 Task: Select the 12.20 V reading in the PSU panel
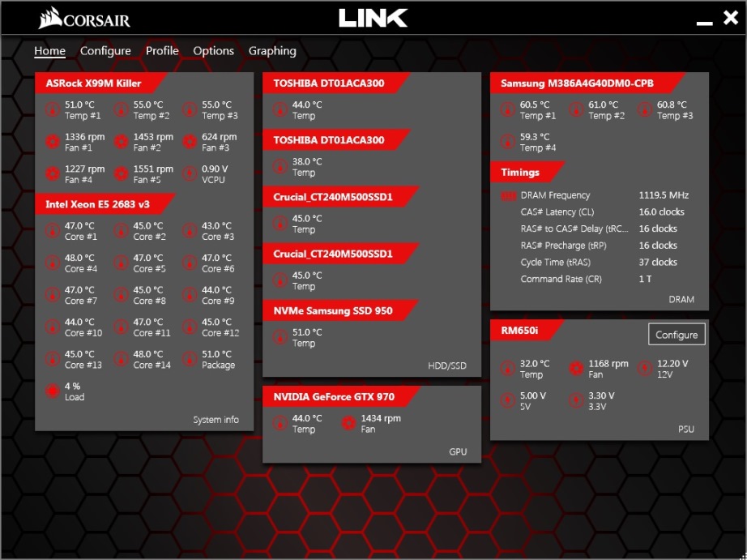point(672,364)
